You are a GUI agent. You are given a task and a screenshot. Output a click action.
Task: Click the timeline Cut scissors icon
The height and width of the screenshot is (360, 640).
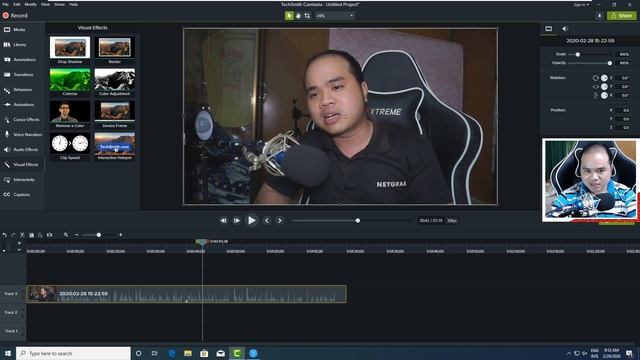[22, 235]
